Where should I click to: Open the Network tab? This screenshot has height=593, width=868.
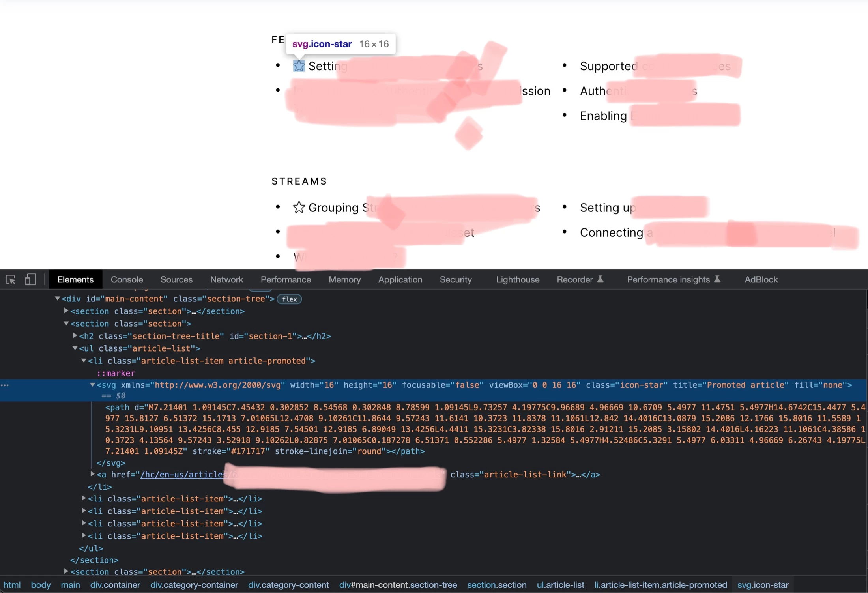point(226,280)
